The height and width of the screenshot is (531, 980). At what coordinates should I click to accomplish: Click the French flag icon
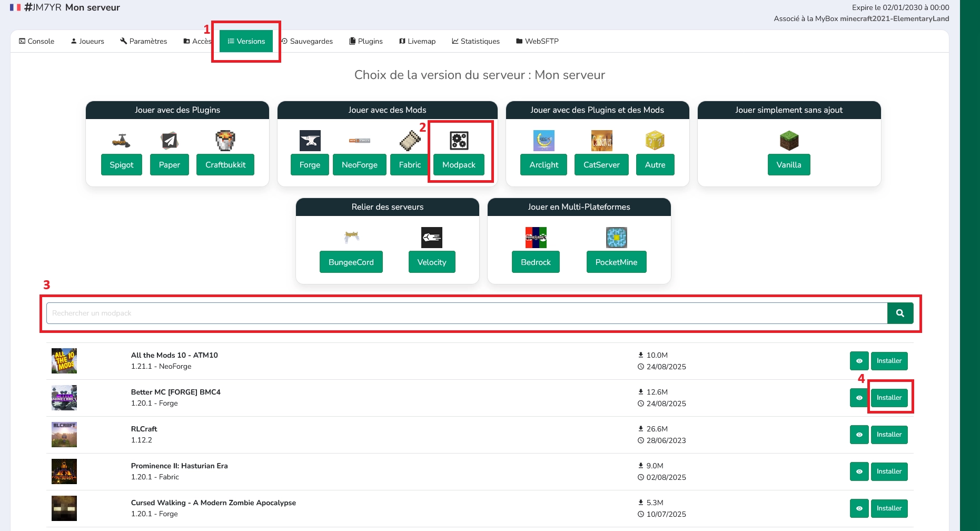(15, 7)
